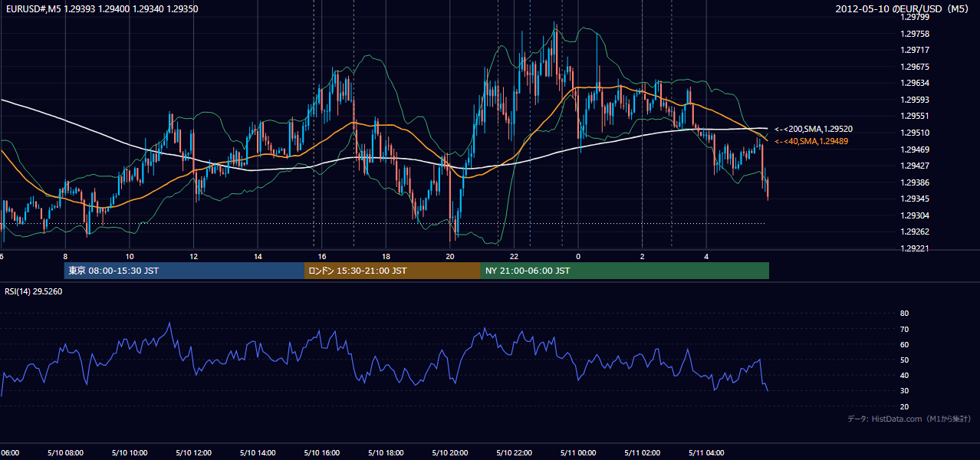Screen dimensions: 980x460
Task: Click RSI scale level 30
Action: pyautogui.click(x=904, y=390)
